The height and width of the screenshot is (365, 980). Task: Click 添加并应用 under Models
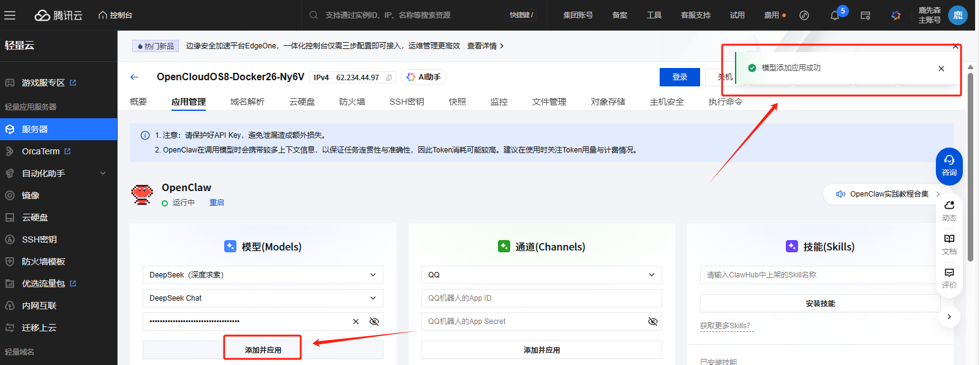click(x=263, y=350)
